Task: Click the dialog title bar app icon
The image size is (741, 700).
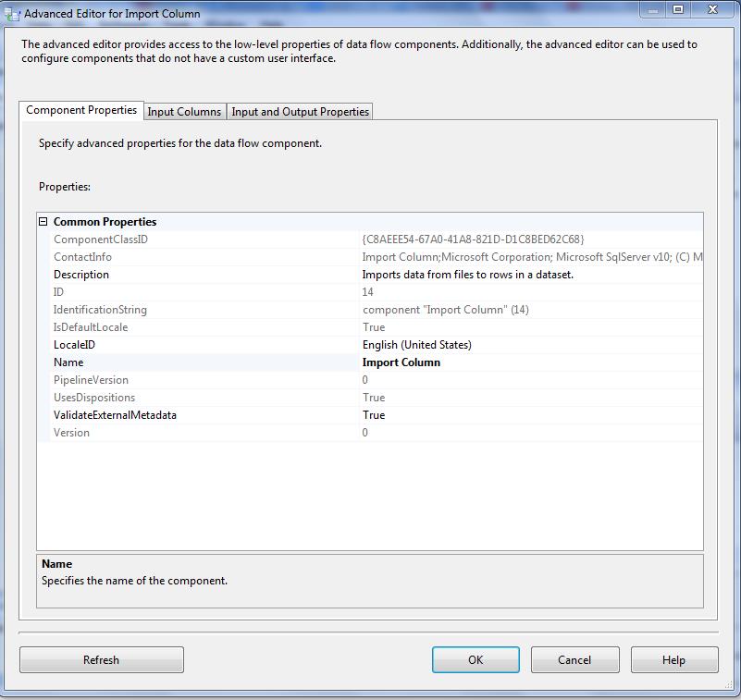Action: [12, 14]
